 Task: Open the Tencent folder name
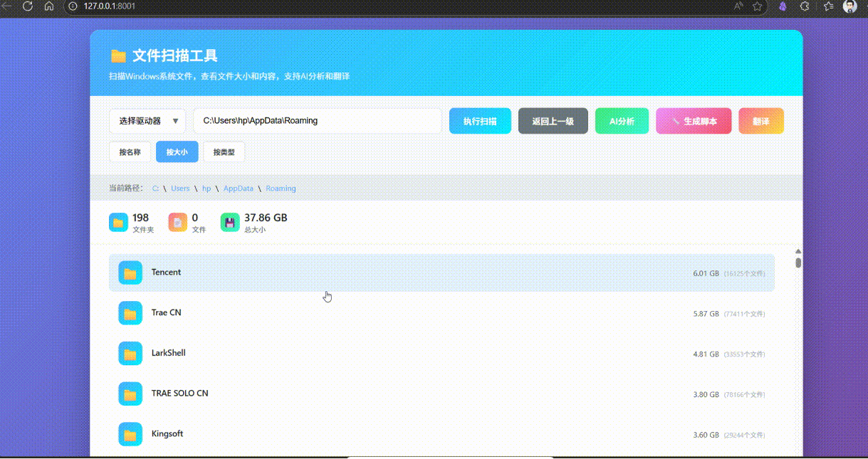point(166,273)
